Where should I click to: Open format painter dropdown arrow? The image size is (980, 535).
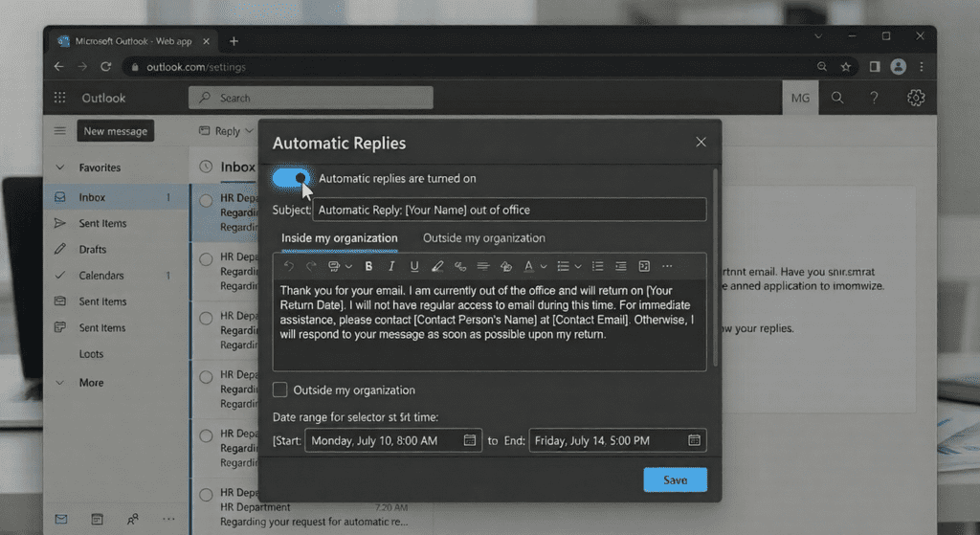coord(348,267)
